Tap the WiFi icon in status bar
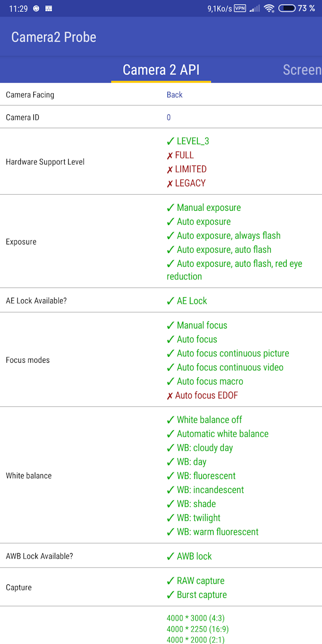The image size is (322, 644). pos(269,8)
